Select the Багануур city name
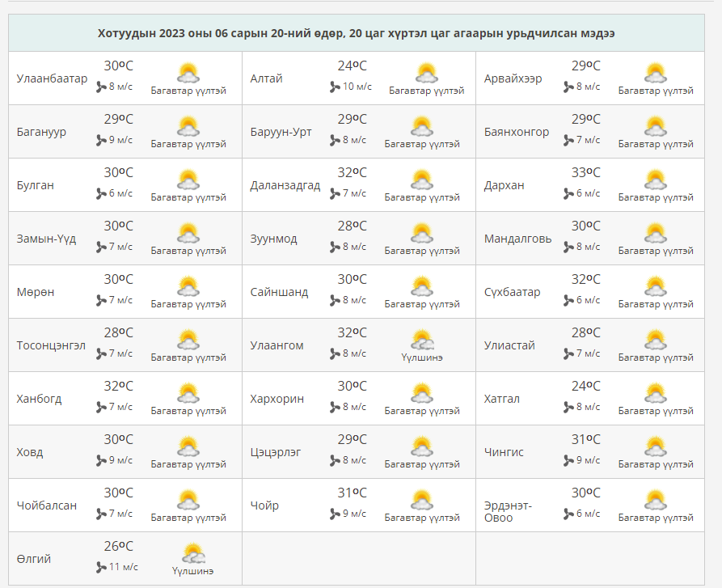 click(41, 132)
